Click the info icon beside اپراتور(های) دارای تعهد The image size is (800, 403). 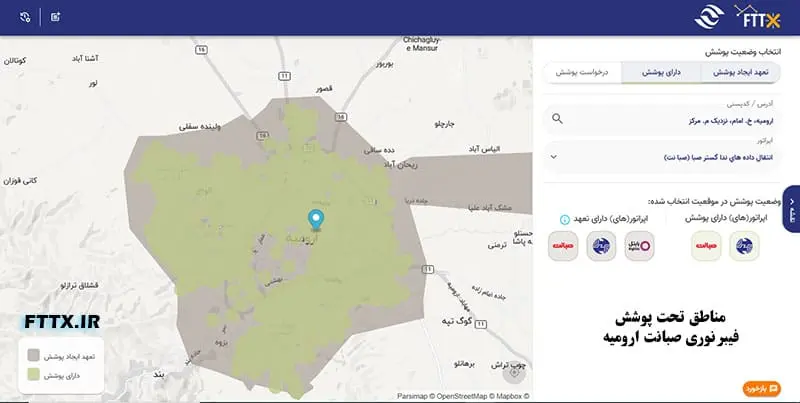point(564,219)
